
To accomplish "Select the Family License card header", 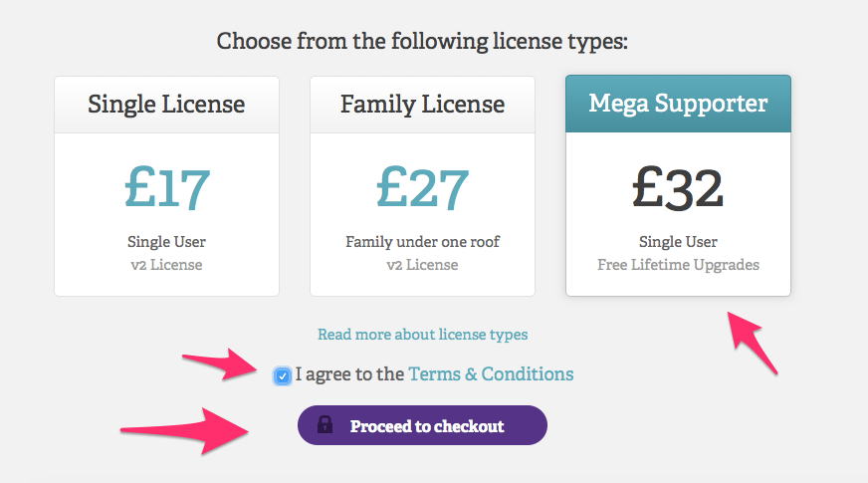I will point(422,104).
